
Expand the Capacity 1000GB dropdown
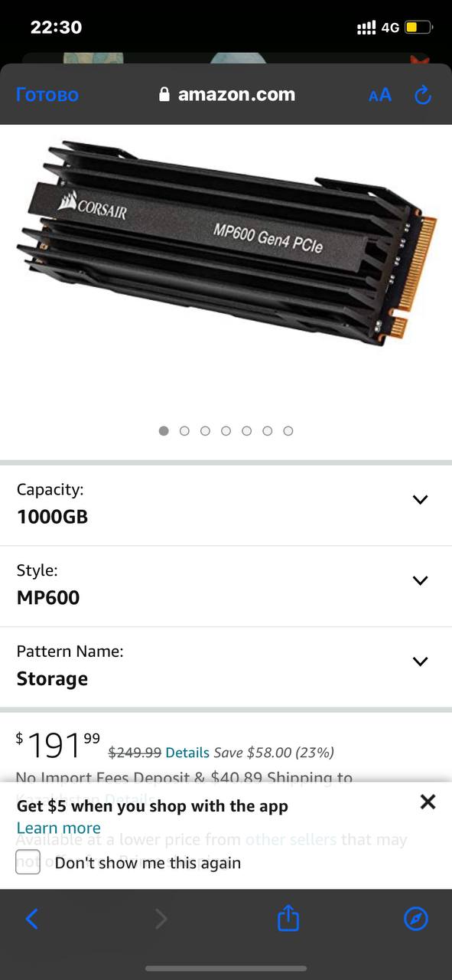[x=226, y=505]
